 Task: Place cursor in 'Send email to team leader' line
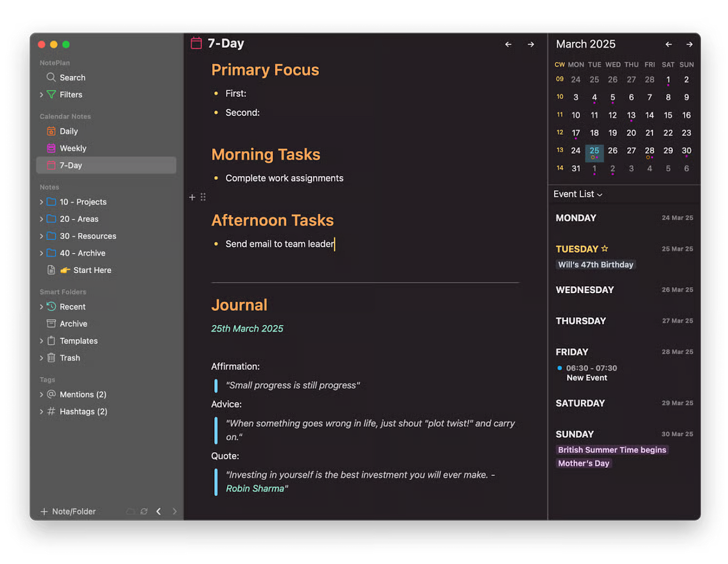280,244
